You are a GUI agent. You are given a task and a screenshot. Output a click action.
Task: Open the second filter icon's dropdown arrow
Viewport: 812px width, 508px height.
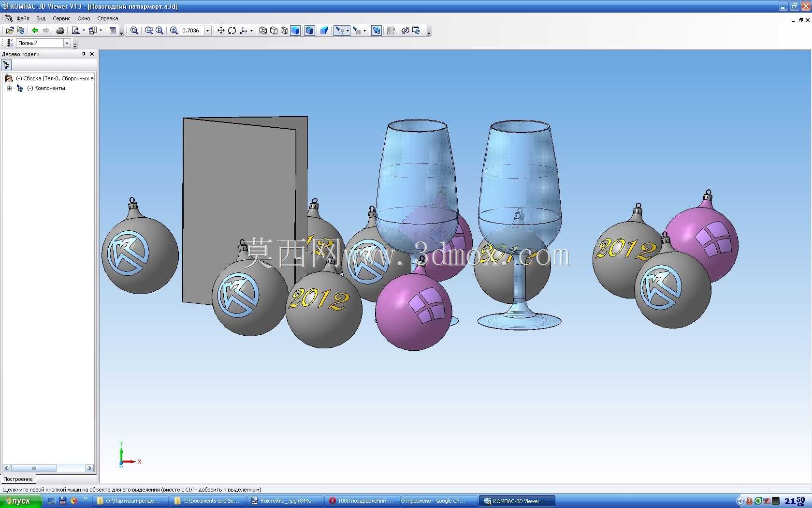point(364,30)
